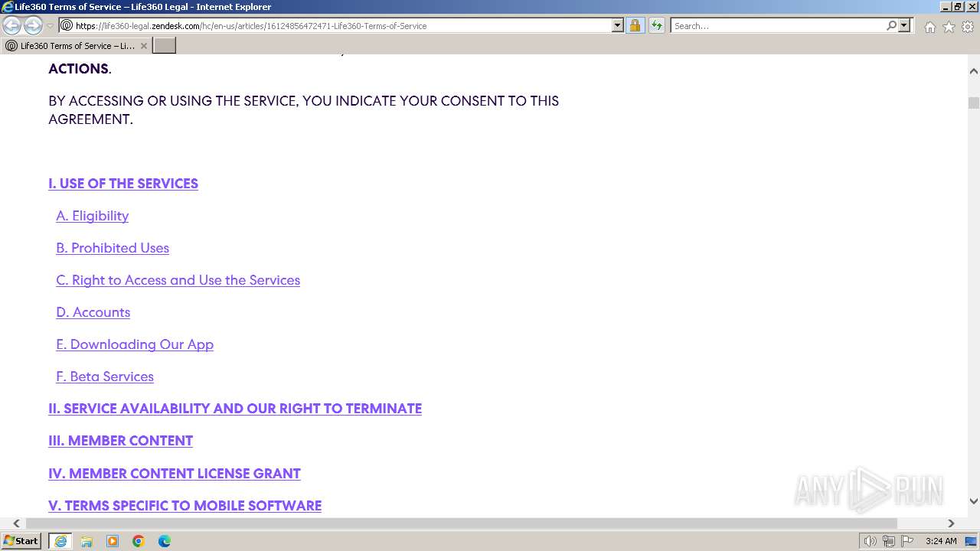Click the vertical scrollbar up arrow
This screenshot has height=551, width=980.
pyautogui.click(x=974, y=71)
